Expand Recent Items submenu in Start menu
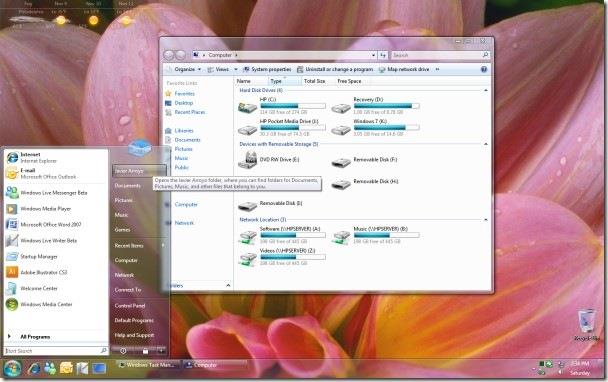608x382 pixels. click(x=162, y=245)
